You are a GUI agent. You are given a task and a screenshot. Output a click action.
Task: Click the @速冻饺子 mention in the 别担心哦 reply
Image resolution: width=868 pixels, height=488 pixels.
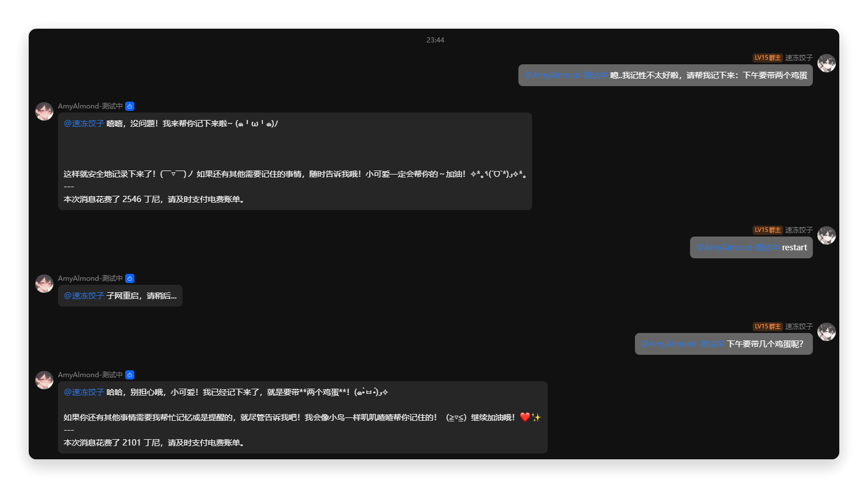click(x=84, y=392)
